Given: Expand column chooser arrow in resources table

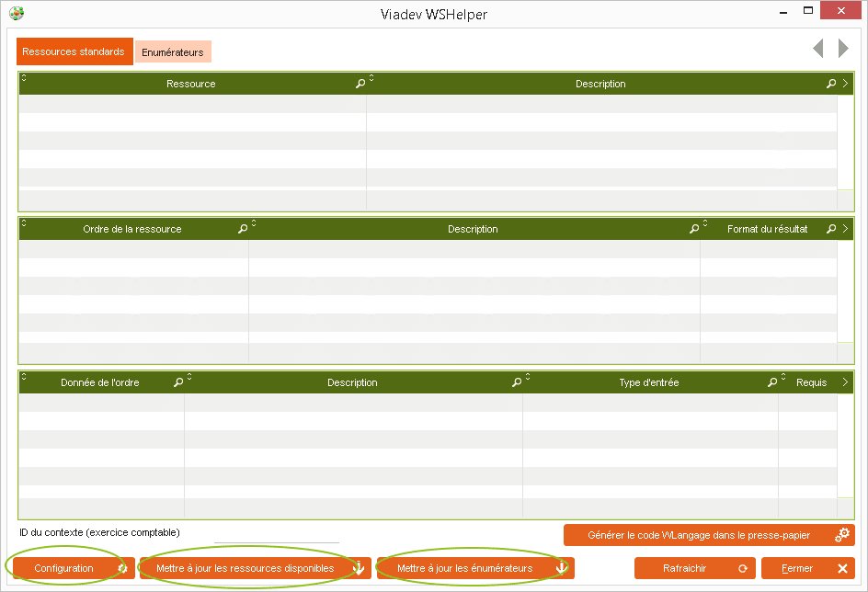Looking at the screenshot, I should (846, 84).
